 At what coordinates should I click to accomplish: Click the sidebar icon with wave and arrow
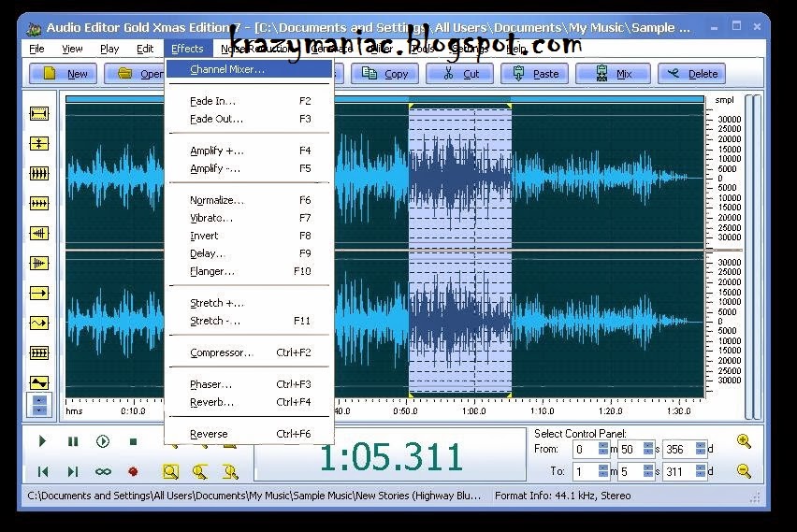click(39, 324)
